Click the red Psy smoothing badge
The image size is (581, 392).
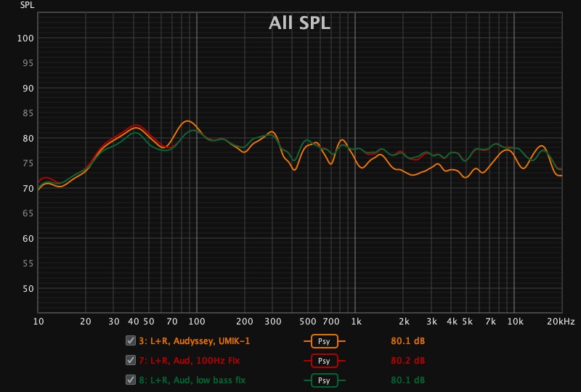(324, 360)
